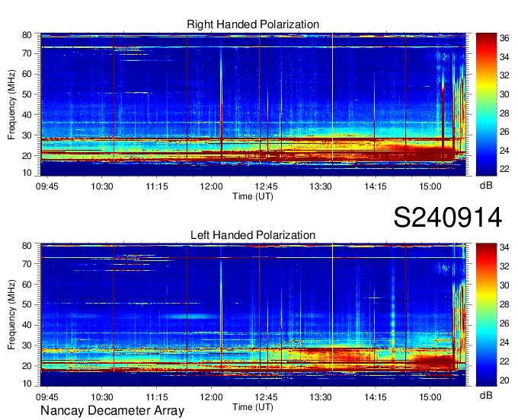The height and width of the screenshot is (420, 518).
Task: Click the 13:30 time tick of Left Handed plot
Action: pos(321,397)
